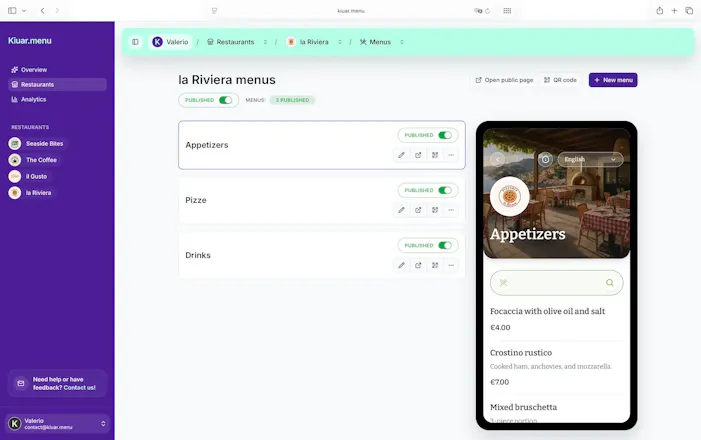Show browser tab overview icon

click(x=689, y=11)
